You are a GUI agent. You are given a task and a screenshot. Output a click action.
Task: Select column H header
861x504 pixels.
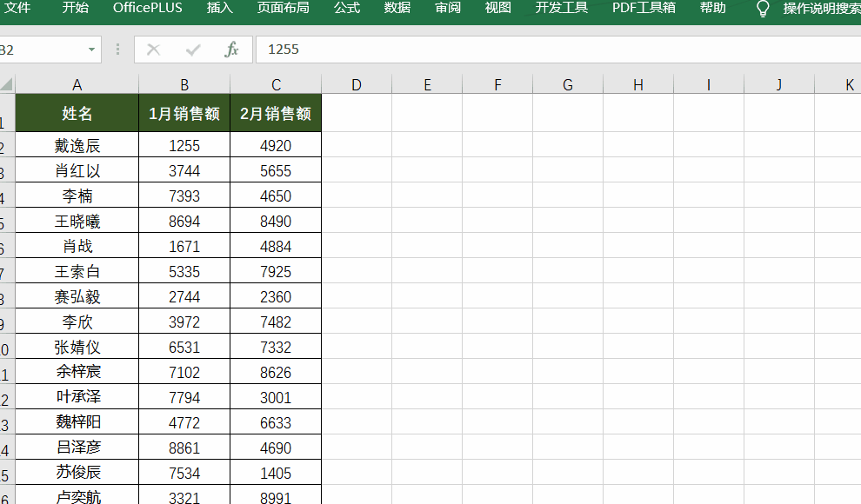(x=638, y=85)
